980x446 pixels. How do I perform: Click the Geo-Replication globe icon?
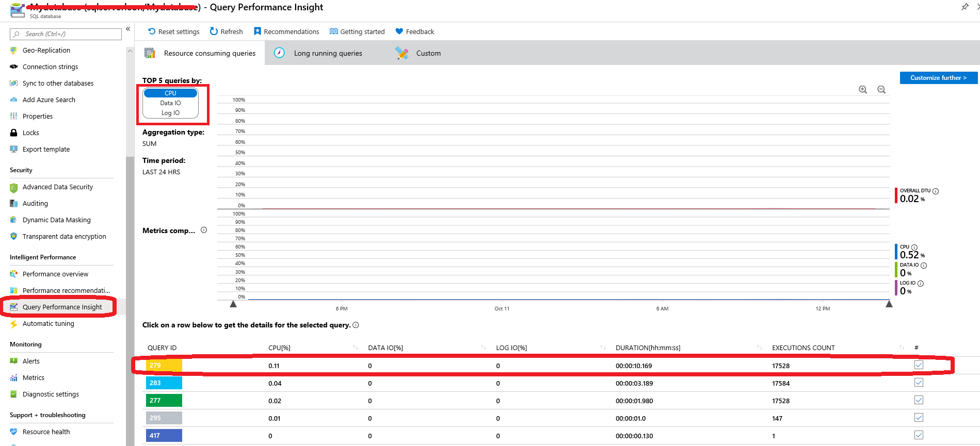[x=14, y=50]
